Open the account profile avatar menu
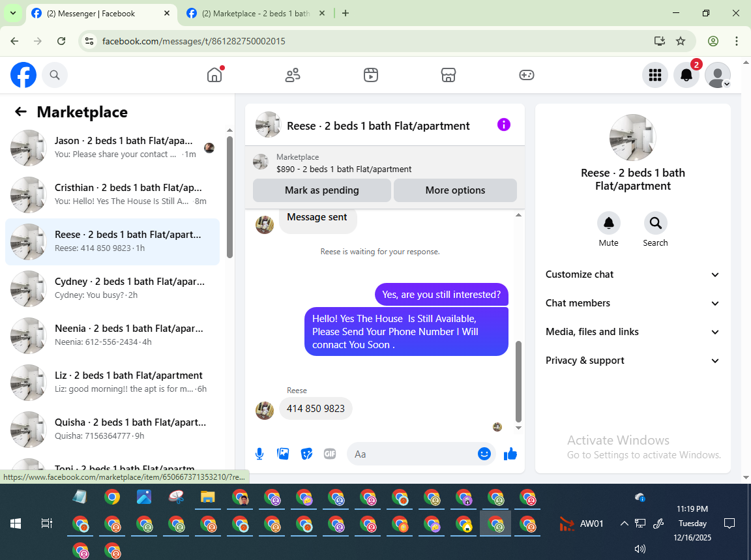 point(718,75)
